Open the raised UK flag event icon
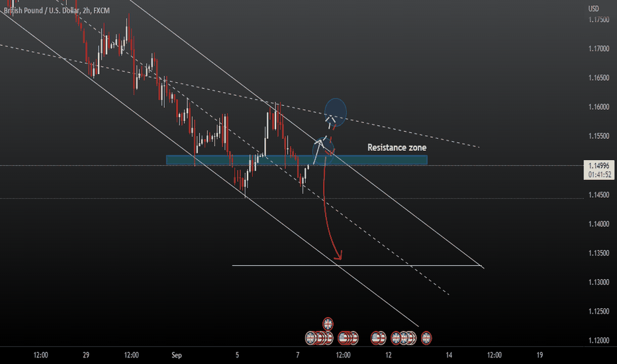617x364 pixels. (328, 324)
